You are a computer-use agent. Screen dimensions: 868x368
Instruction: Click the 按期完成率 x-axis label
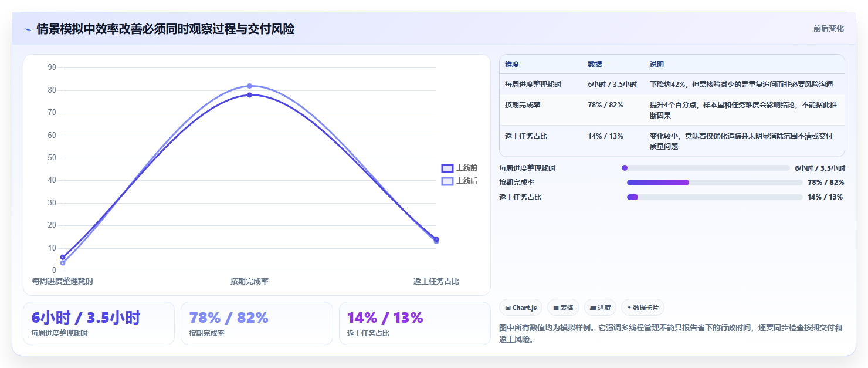[x=249, y=282]
